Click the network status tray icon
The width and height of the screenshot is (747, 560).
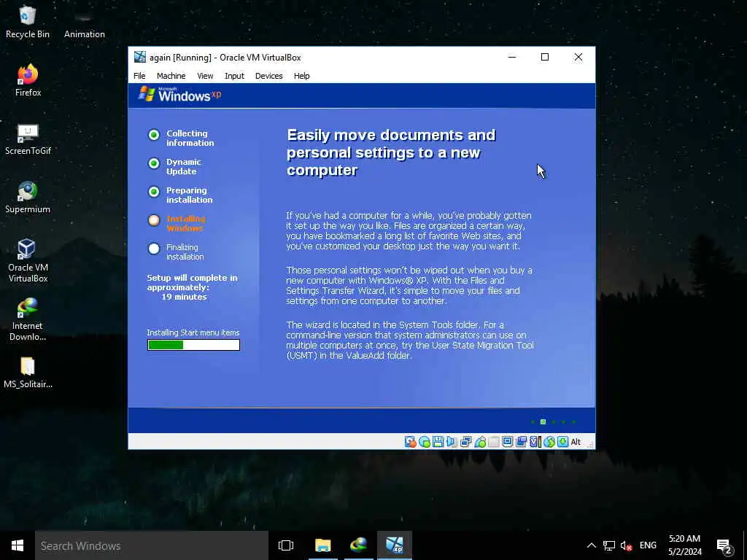coord(609,545)
